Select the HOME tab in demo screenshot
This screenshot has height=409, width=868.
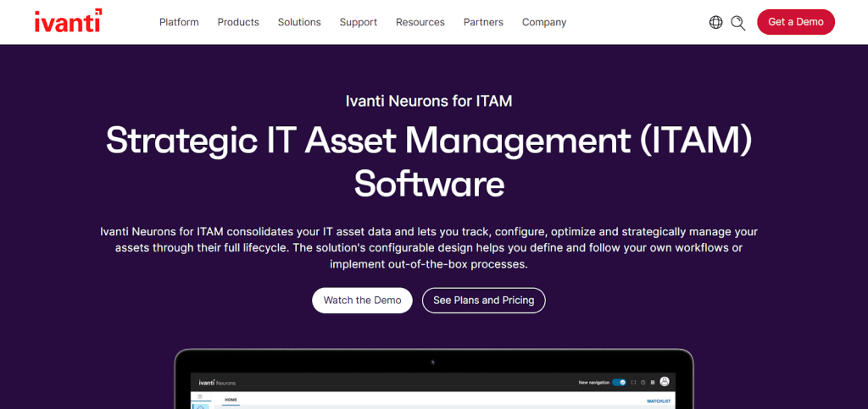tap(231, 398)
